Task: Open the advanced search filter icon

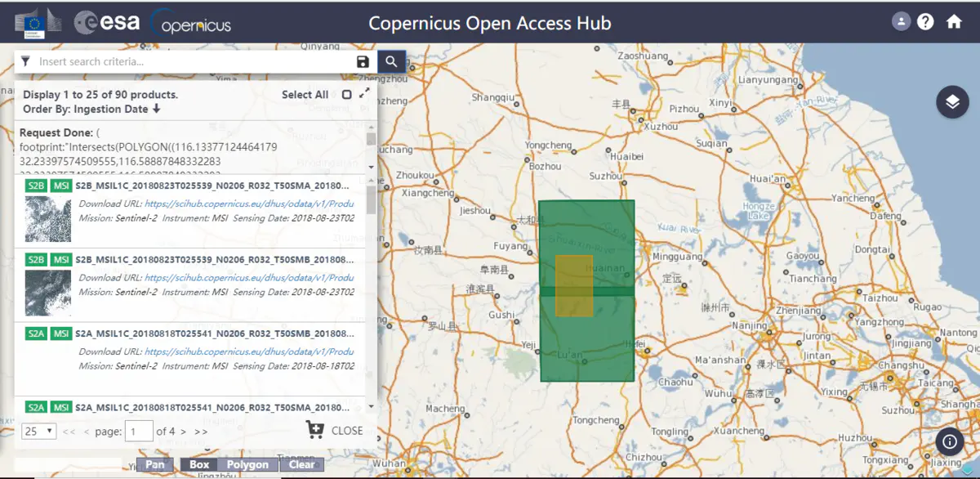Action: pos(25,61)
